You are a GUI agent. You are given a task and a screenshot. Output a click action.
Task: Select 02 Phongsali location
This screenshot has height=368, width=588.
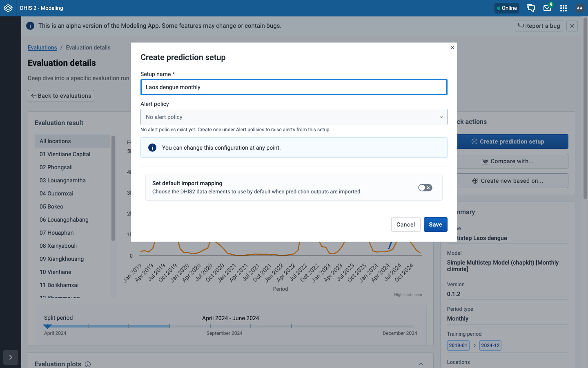(x=72, y=167)
